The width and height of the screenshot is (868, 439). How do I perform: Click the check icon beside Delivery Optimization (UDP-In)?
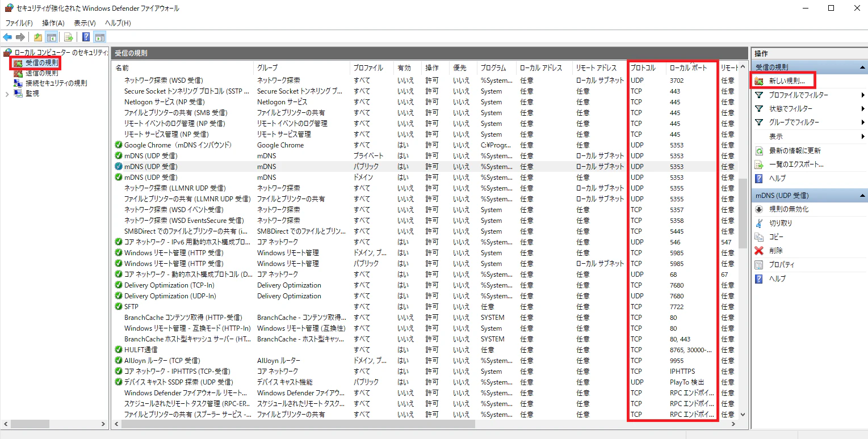pyautogui.click(x=119, y=296)
